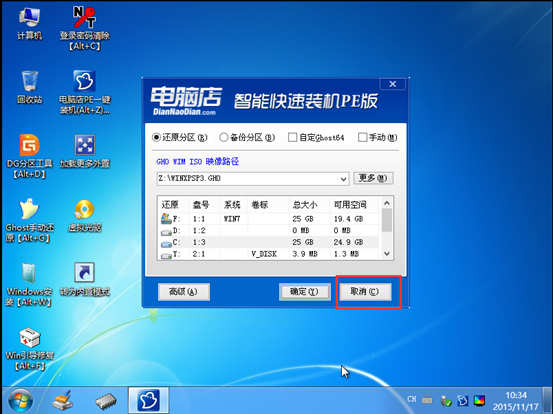Click 还原 column header
This screenshot has height=414, width=553.
click(x=173, y=205)
